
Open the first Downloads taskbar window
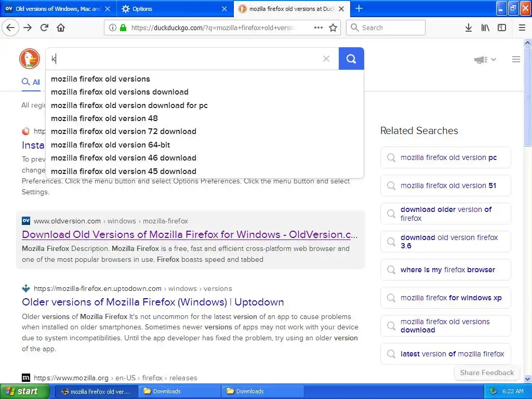pyautogui.click(x=179, y=392)
